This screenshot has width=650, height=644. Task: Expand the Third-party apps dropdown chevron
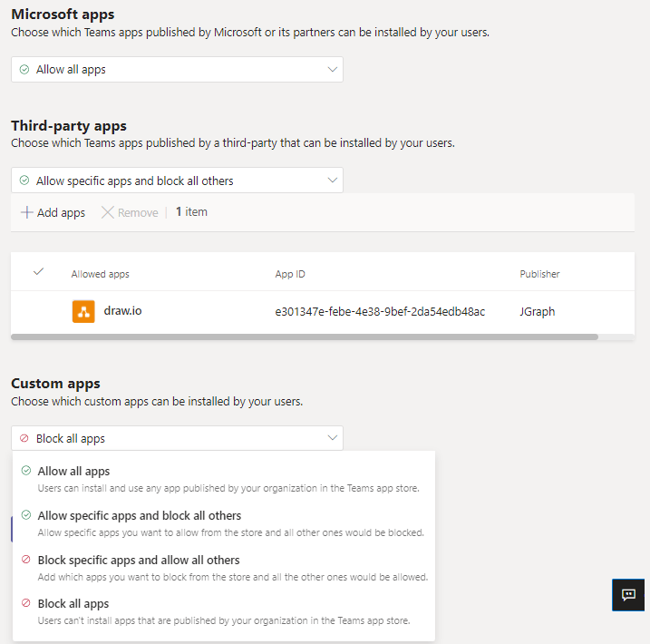(x=331, y=181)
